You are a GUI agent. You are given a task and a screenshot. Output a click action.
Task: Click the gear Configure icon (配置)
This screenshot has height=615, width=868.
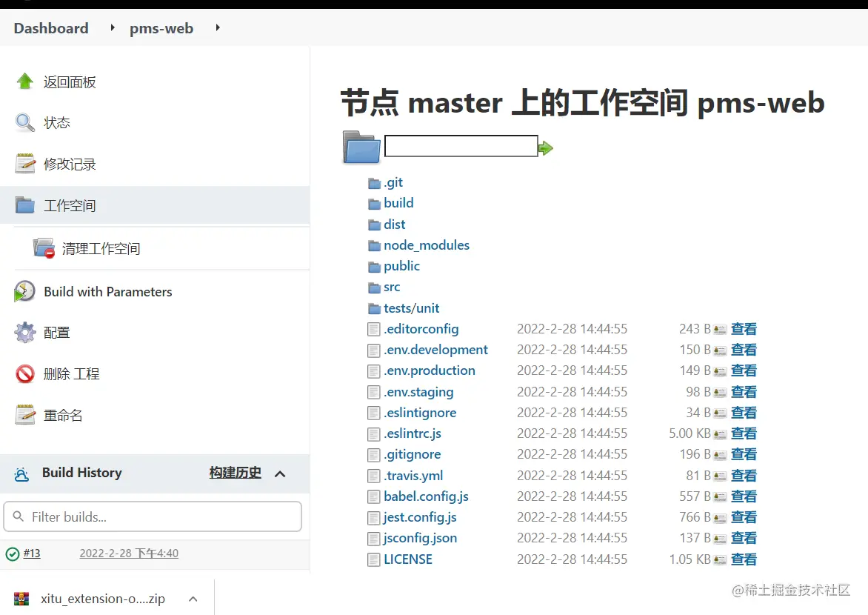[x=25, y=333]
